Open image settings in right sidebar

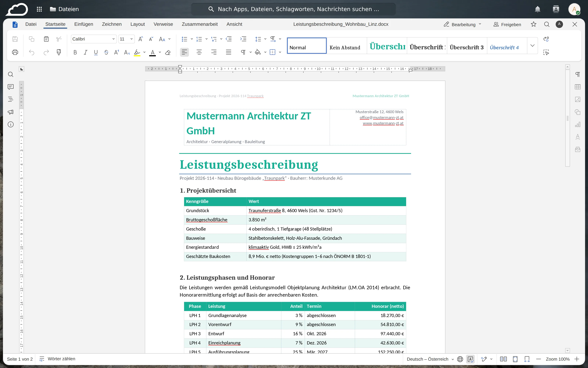click(x=578, y=99)
